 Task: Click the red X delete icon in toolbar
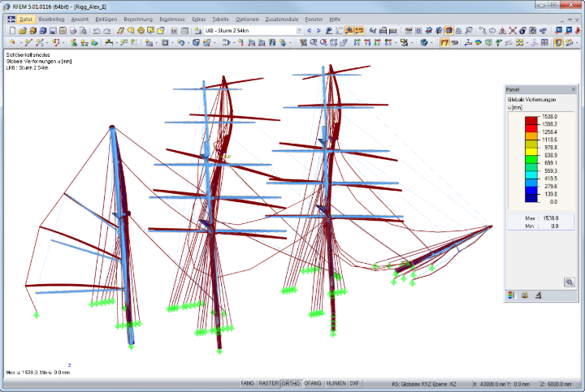pyautogui.click(x=513, y=31)
